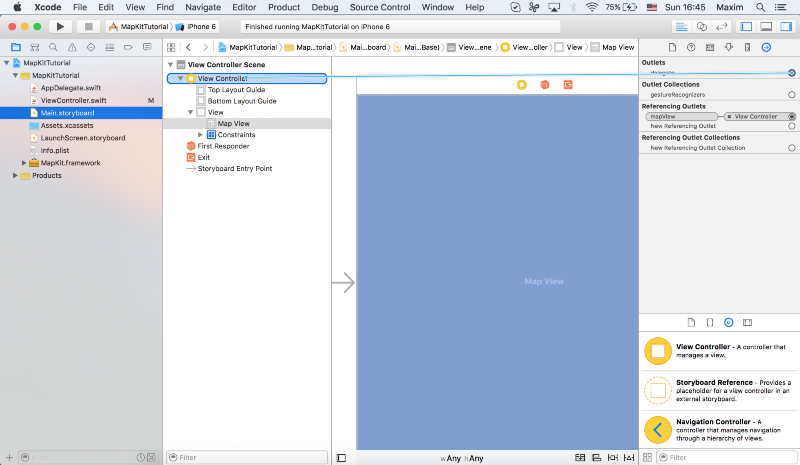Show the File Template library
The image size is (800, 465).
pos(691,323)
